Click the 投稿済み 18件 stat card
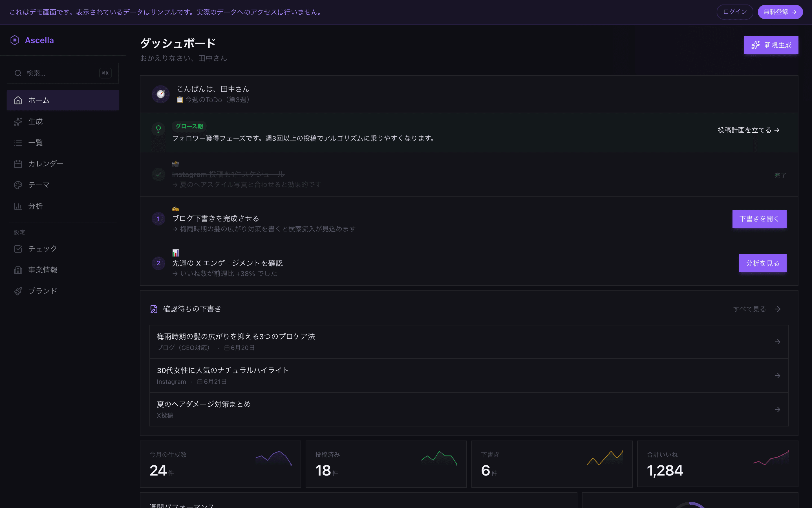812x508 pixels. coord(386,464)
